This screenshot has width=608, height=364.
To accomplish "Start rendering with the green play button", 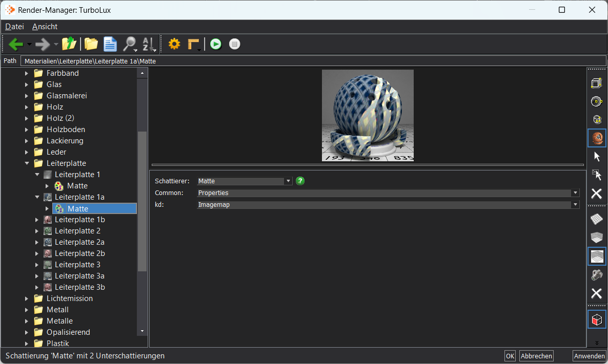I will (x=216, y=44).
